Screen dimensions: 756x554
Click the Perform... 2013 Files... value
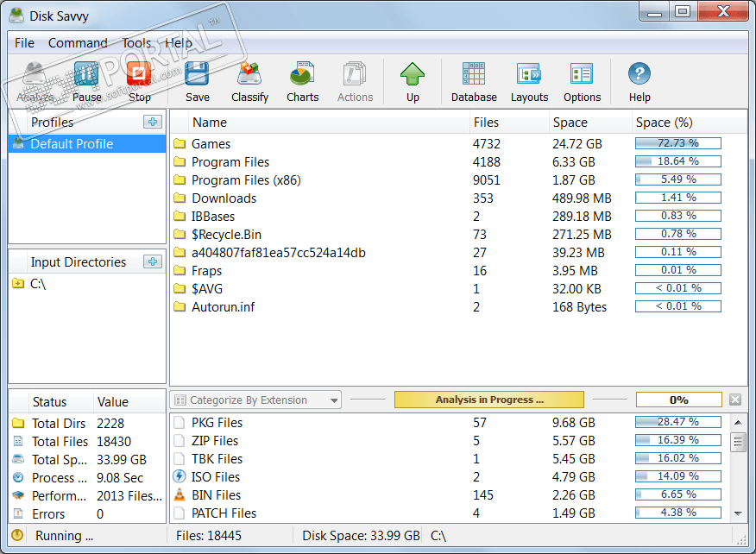click(x=129, y=495)
